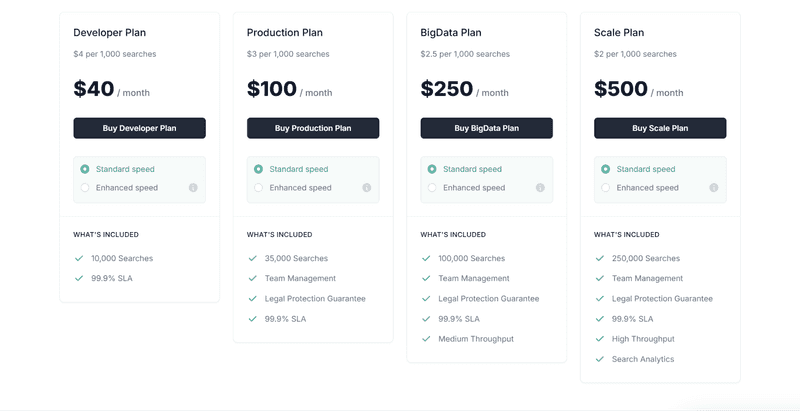The width and height of the screenshot is (800, 411).
Task: Click checkmark beside 10,000 Searches
Action: click(79, 258)
